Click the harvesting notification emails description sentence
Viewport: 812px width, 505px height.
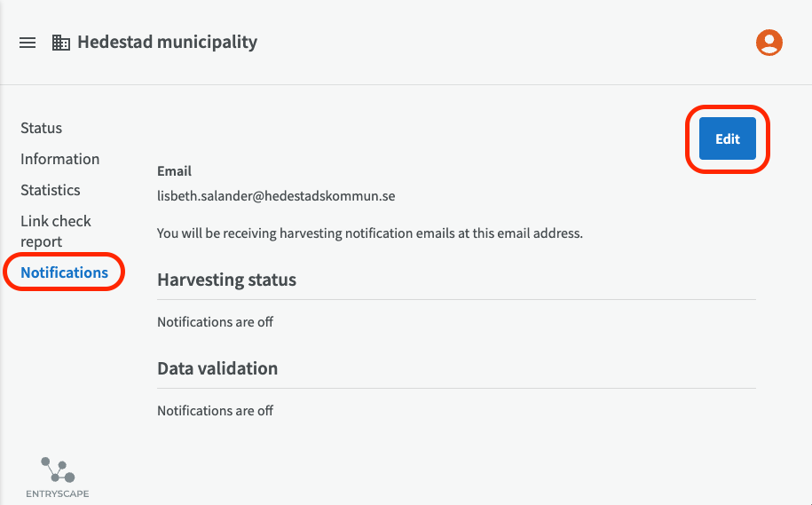[370, 233]
